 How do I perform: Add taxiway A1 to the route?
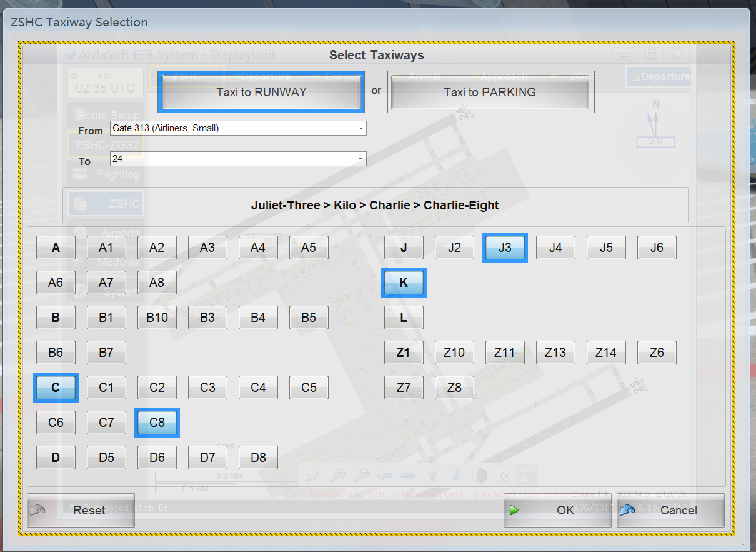(x=106, y=248)
